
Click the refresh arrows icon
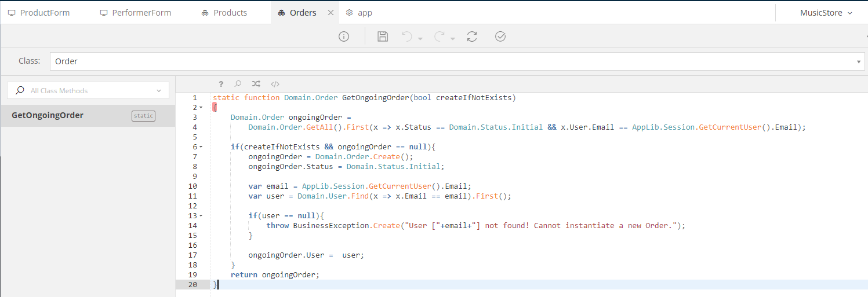472,36
